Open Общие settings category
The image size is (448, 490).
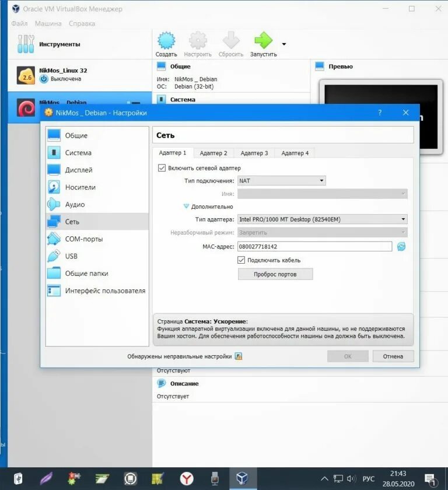coord(97,135)
